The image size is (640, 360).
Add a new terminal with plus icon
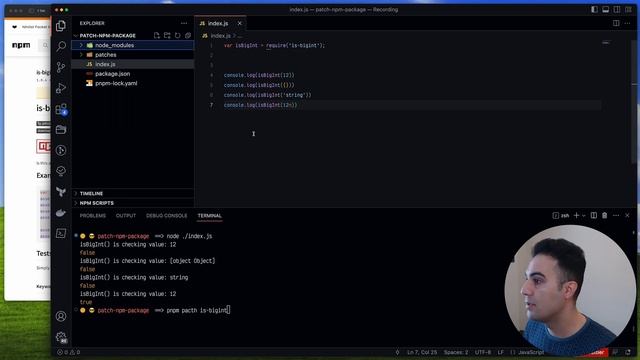tap(576, 216)
